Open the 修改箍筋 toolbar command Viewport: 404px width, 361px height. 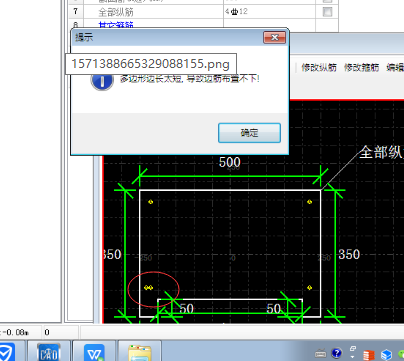point(361,68)
